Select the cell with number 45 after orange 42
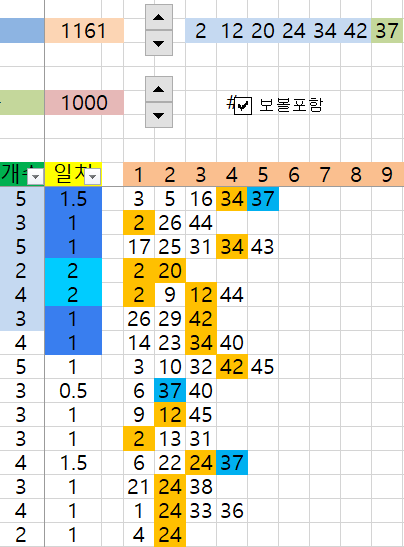This screenshot has height=547, width=404. click(263, 367)
